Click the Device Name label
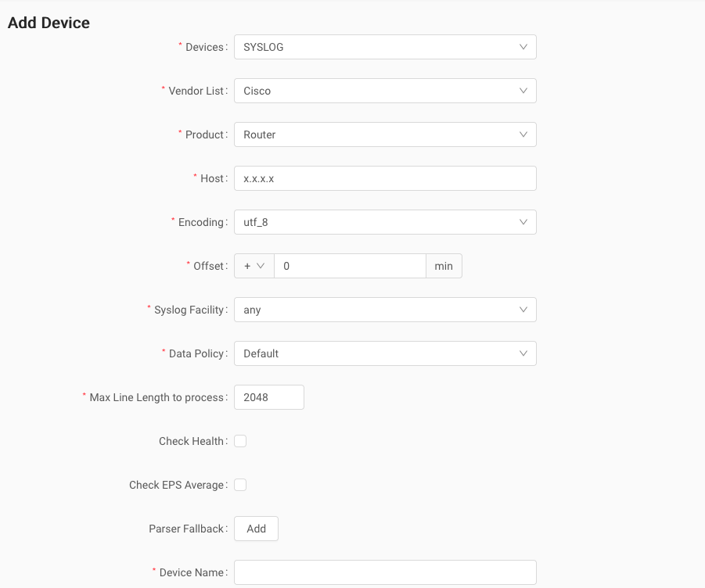705x588 pixels. 192,572
